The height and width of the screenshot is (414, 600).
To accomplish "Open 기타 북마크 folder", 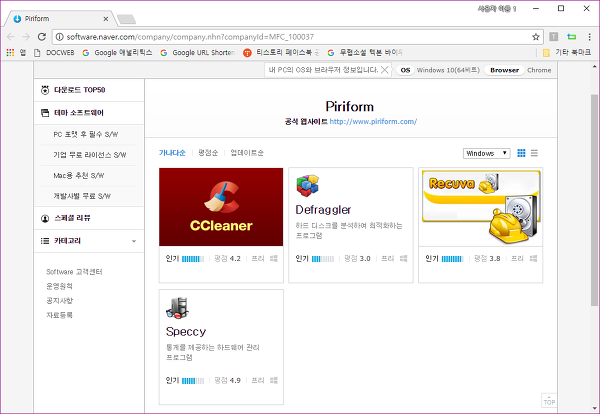I will coord(567,52).
